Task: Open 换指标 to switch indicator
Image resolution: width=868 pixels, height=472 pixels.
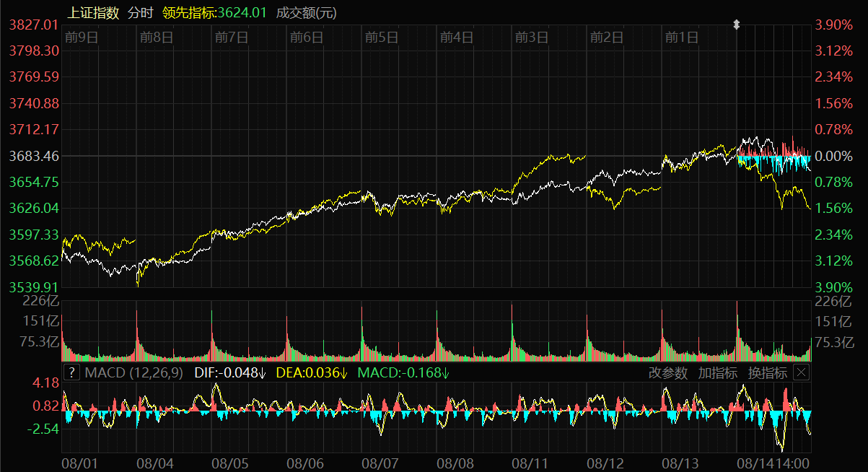Action: tap(767, 372)
